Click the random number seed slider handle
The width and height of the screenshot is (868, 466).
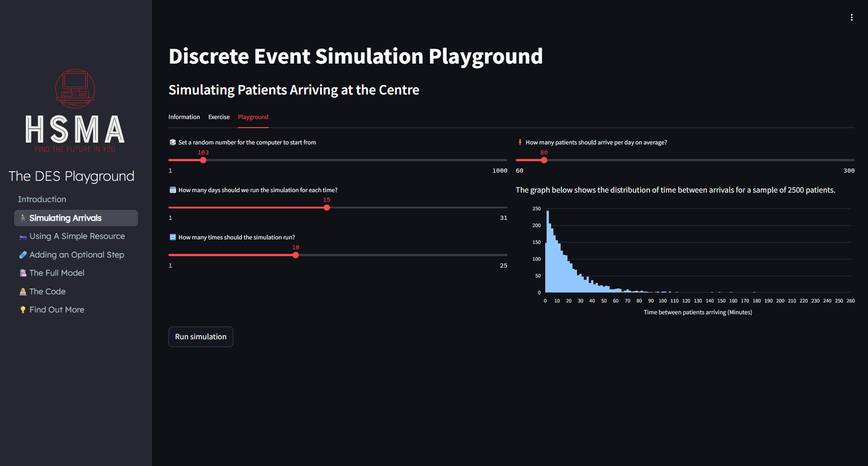[x=203, y=160]
